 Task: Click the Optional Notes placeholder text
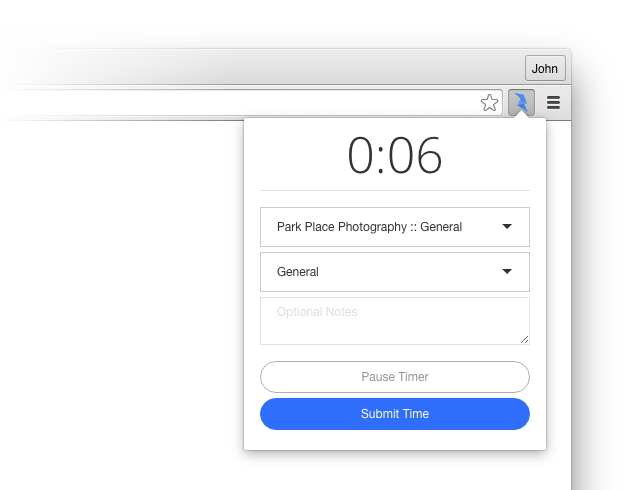[317, 312]
